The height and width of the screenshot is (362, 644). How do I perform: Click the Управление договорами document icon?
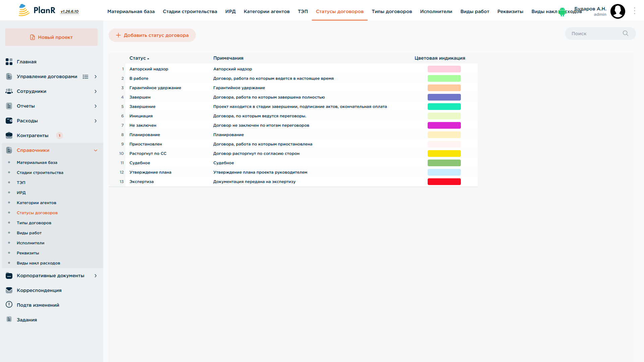(9, 76)
